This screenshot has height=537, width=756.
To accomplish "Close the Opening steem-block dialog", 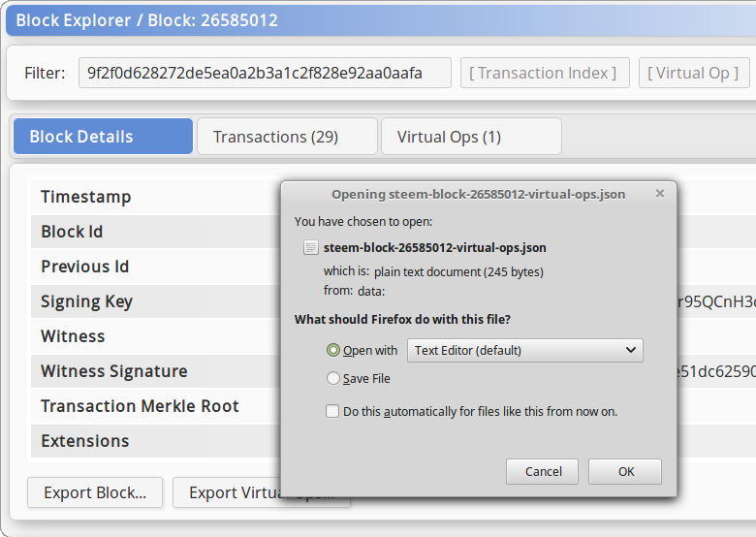I will pos(660,193).
